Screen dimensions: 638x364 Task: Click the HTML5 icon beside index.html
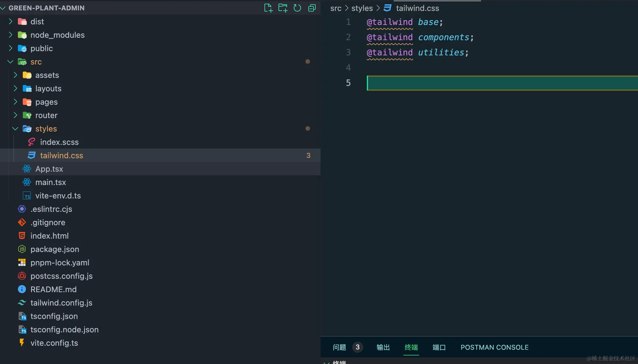point(22,236)
